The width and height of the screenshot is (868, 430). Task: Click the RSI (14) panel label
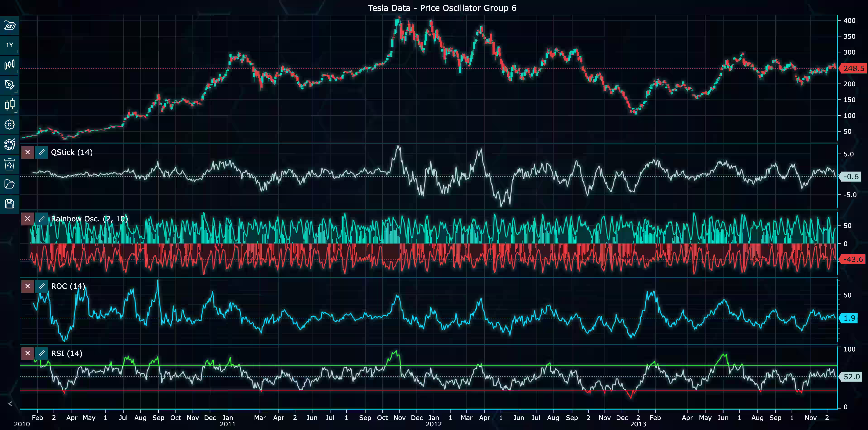67,354
